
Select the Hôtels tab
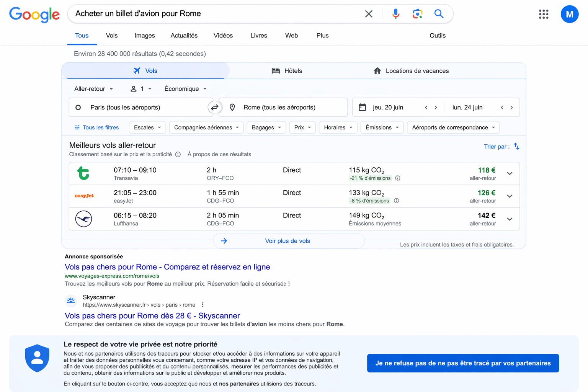tap(287, 71)
